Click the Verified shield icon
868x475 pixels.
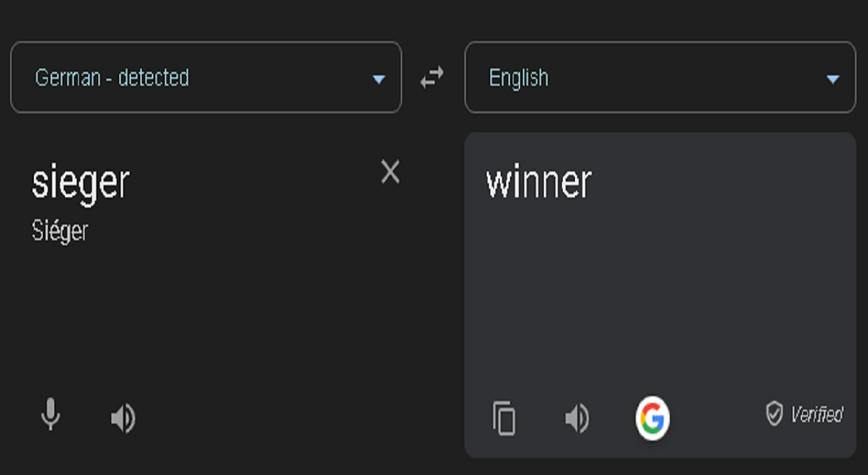point(774,413)
